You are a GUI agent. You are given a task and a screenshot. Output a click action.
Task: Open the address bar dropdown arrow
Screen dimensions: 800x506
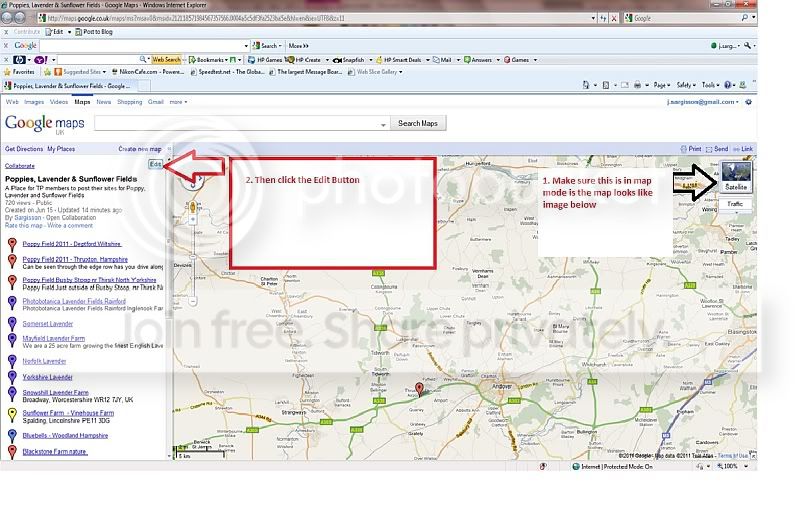coord(593,18)
